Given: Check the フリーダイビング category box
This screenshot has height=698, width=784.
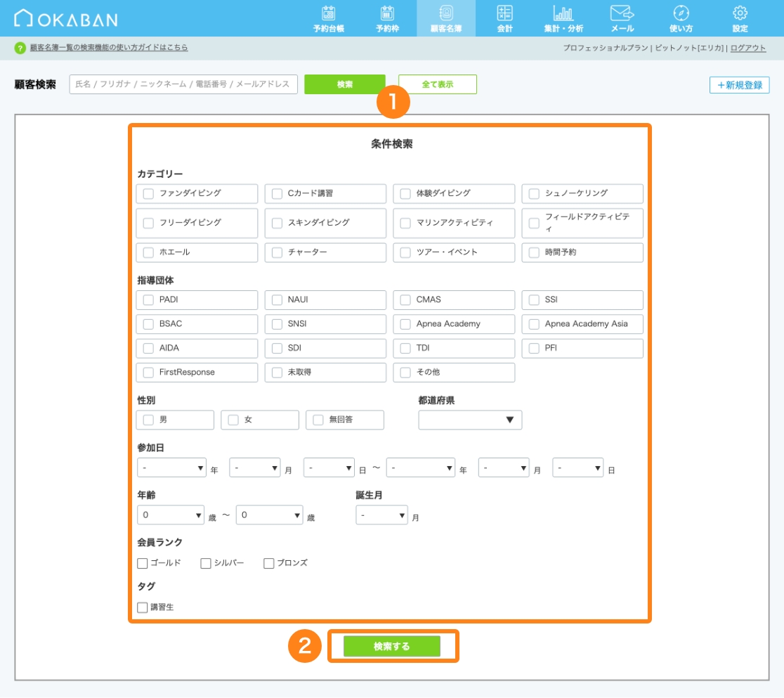Looking at the screenshot, I should (x=148, y=223).
